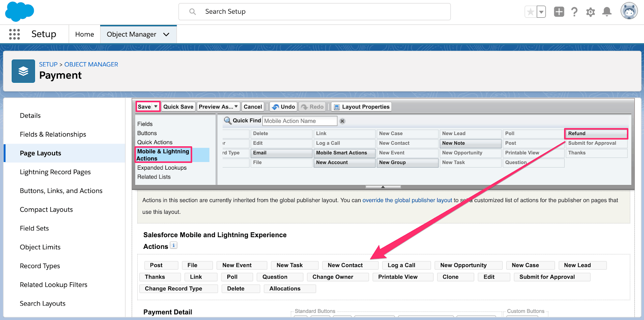Open Search Layouts in sidebar
Image resolution: width=644 pixels, height=320 pixels.
43,304
